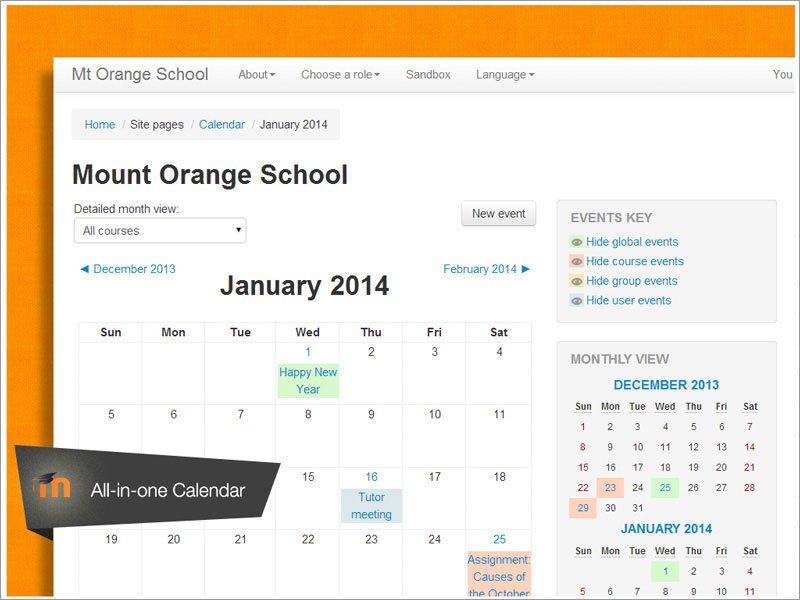
Task: Open the JANUARY 2014 mini calendar heading
Action: coord(666,529)
